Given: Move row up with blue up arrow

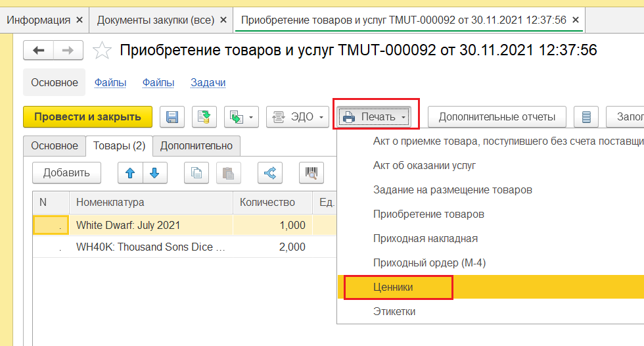Looking at the screenshot, I should 130,173.
